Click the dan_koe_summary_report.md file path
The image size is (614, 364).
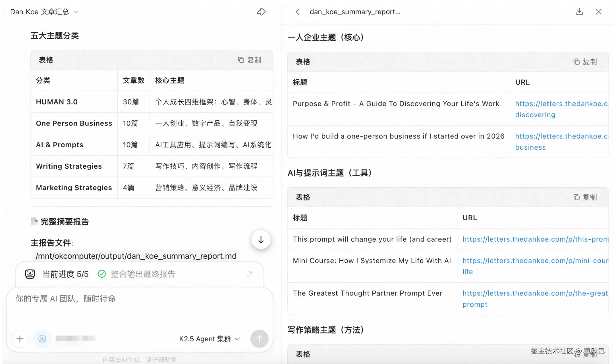coord(136,256)
